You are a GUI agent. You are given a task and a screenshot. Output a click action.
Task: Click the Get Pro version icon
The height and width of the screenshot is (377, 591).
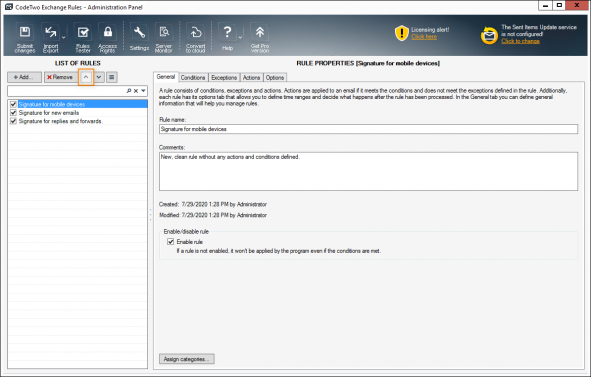tap(260, 38)
